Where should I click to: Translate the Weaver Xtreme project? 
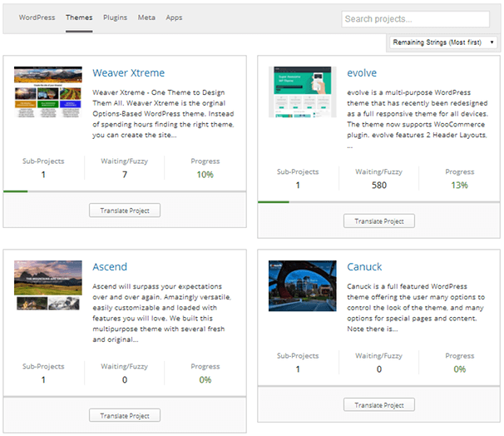click(125, 211)
